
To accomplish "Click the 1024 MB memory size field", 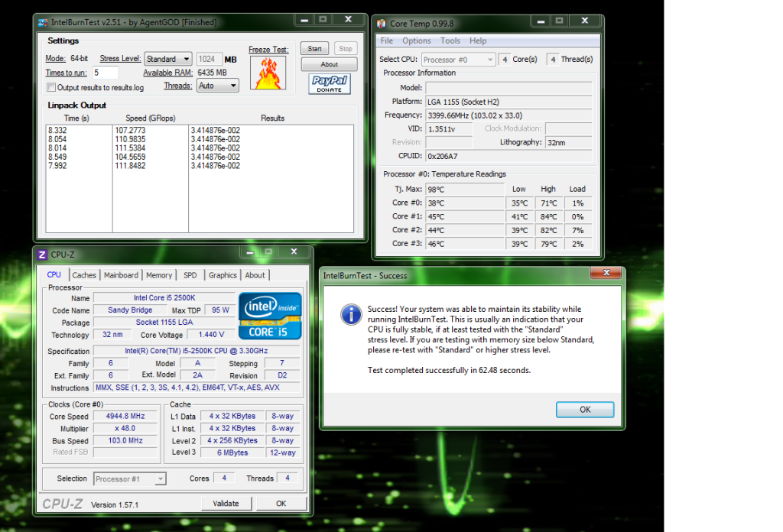I will point(210,60).
